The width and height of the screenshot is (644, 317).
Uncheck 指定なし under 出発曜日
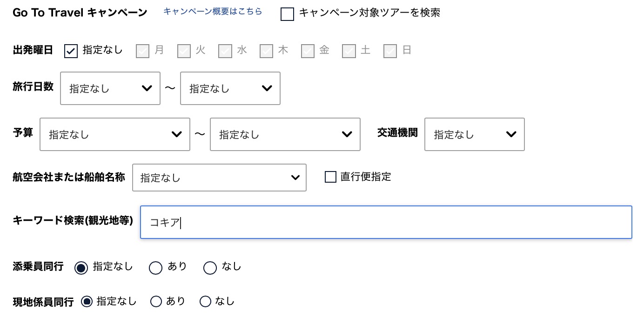(x=71, y=51)
